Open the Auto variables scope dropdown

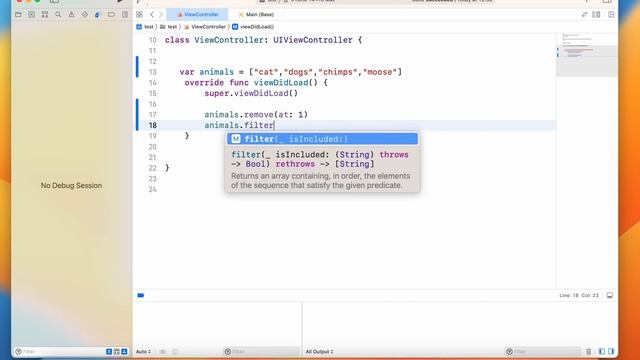click(143, 351)
